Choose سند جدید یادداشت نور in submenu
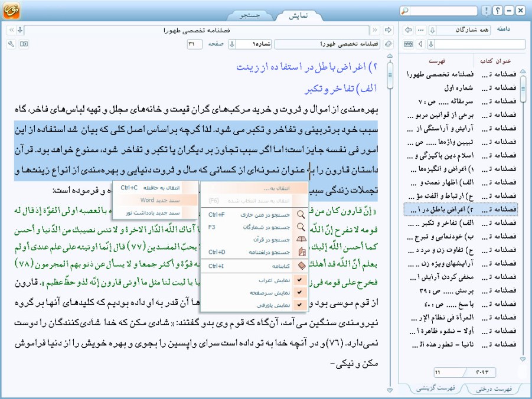 point(155,212)
